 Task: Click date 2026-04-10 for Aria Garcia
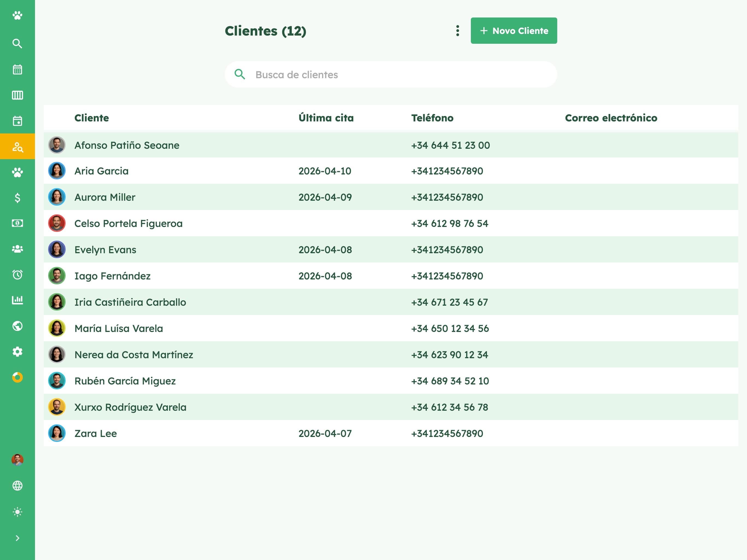point(325,171)
